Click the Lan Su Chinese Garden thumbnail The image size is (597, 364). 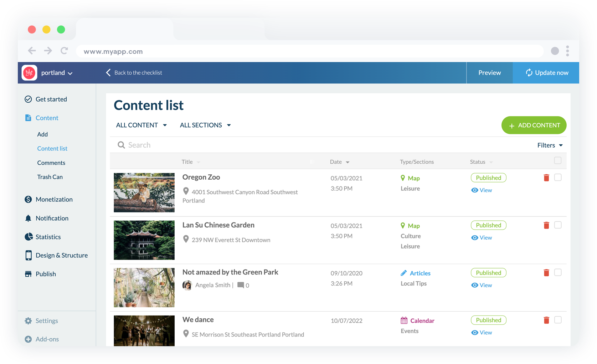tap(144, 240)
